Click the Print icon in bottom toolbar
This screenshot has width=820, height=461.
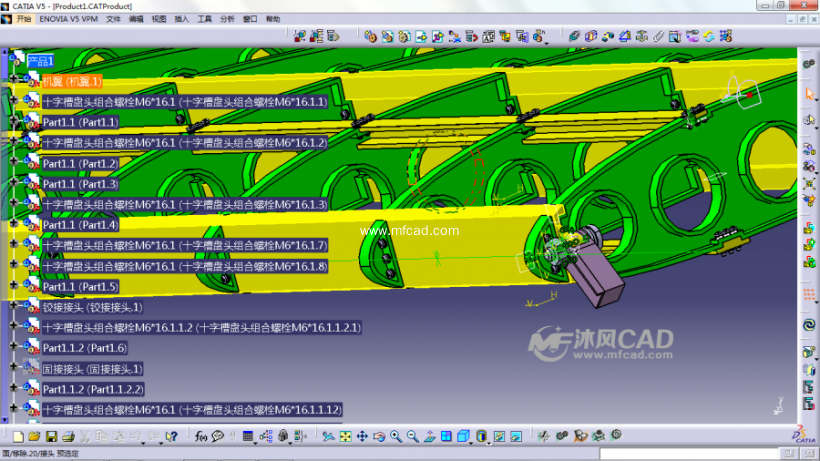(68, 437)
